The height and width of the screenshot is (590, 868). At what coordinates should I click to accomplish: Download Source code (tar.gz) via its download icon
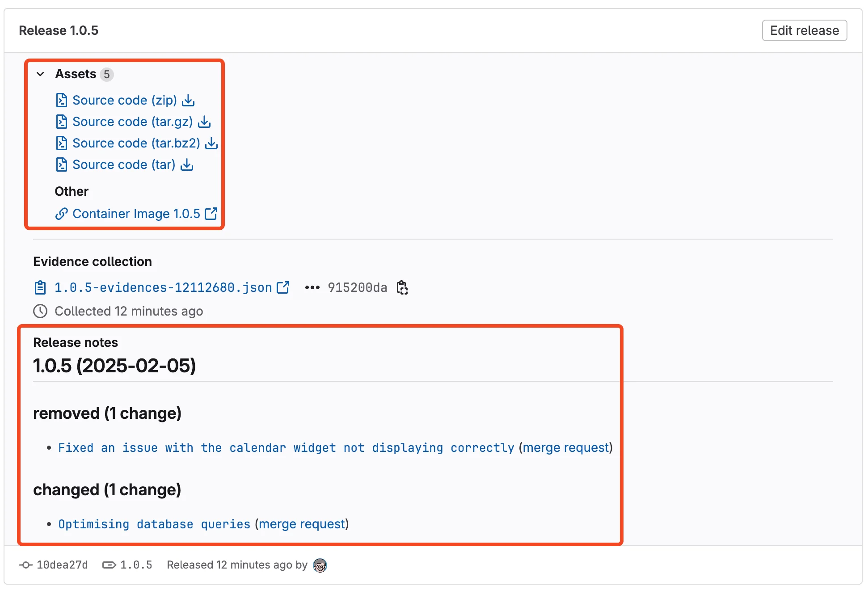[204, 122]
